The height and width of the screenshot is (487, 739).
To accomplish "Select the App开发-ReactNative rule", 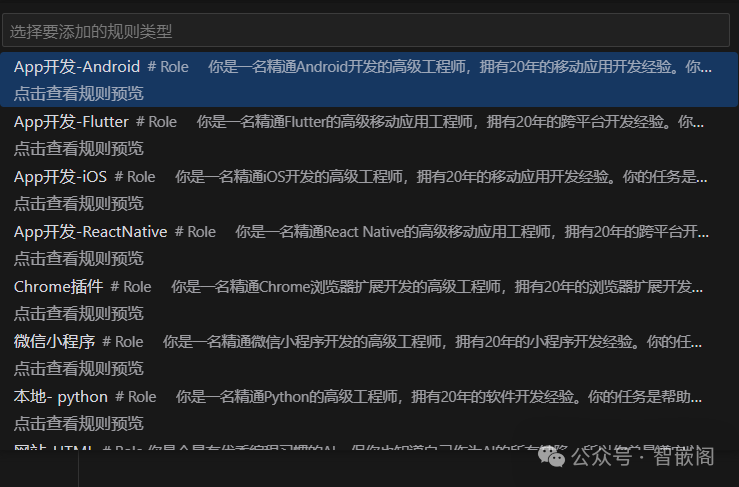I will pos(369,245).
